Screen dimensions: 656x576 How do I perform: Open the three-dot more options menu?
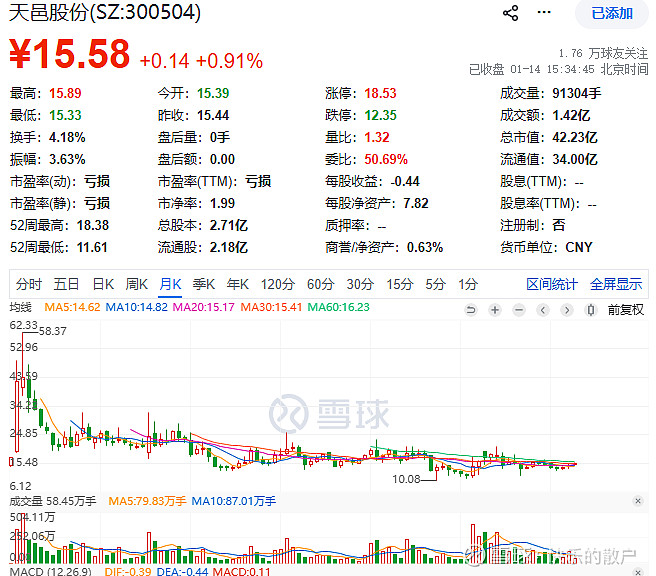click(x=544, y=12)
